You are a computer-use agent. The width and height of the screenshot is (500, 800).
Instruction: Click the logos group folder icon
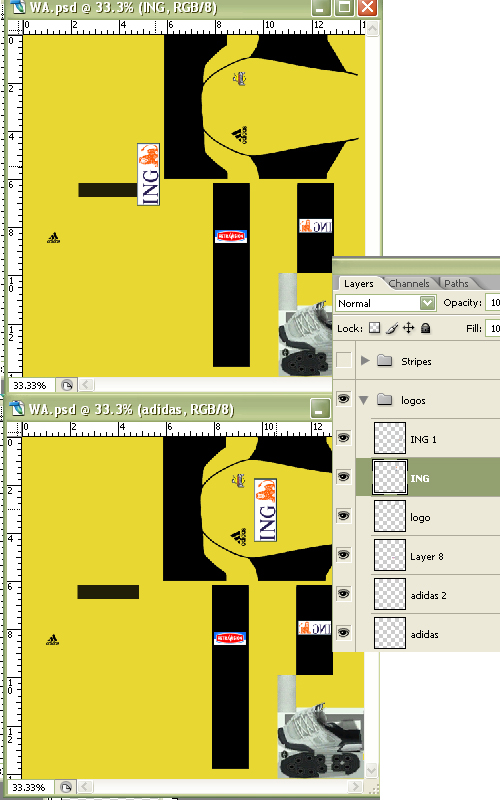(x=385, y=399)
